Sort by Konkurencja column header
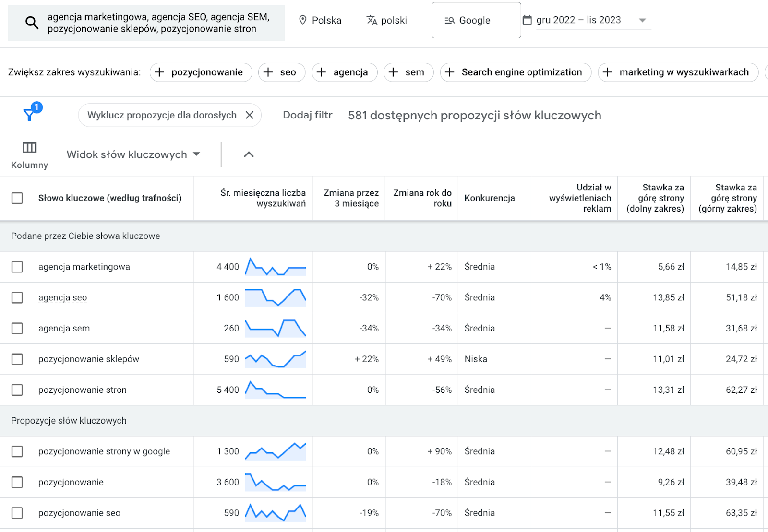Screen dimensions: 768x532 click(x=490, y=198)
